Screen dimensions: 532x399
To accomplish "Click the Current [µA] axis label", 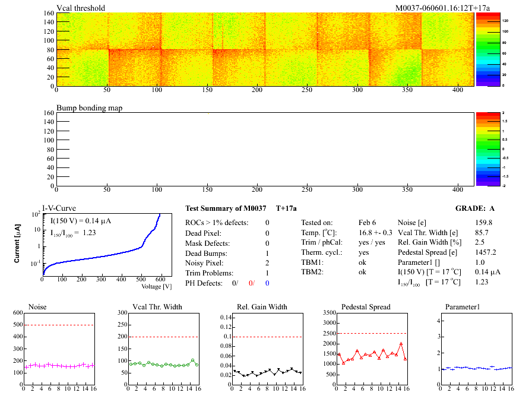I will 18,243.
